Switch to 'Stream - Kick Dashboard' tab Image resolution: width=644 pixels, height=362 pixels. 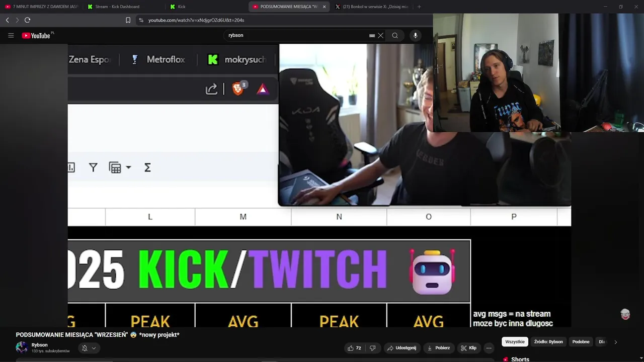click(x=123, y=7)
